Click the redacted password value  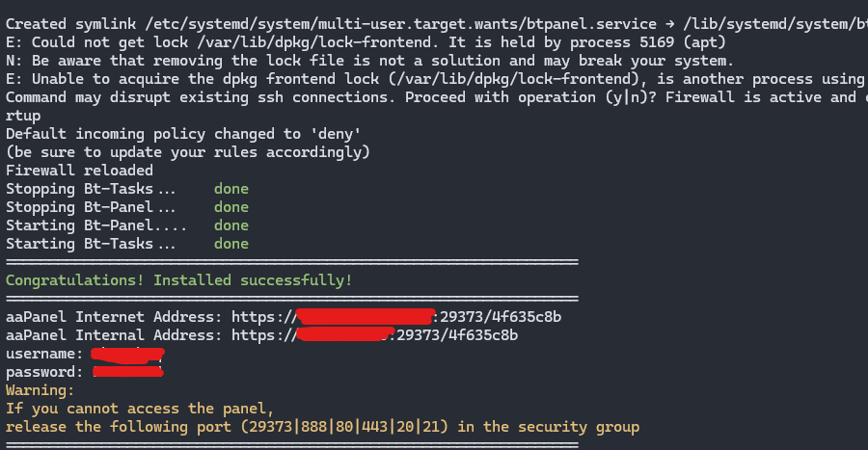(127, 372)
